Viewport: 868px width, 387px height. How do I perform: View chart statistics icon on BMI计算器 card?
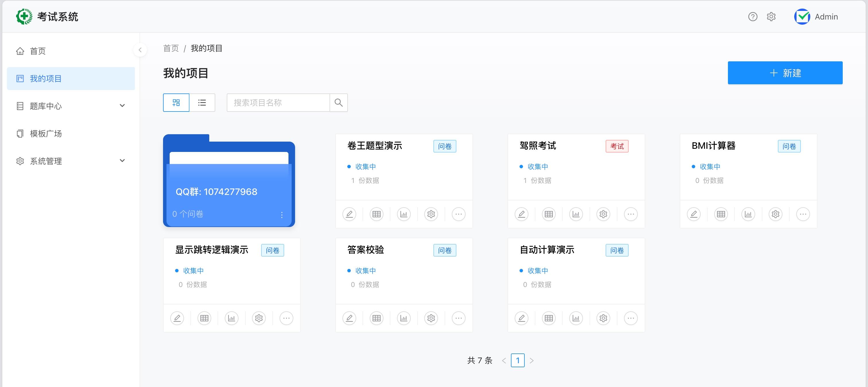click(x=748, y=214)
